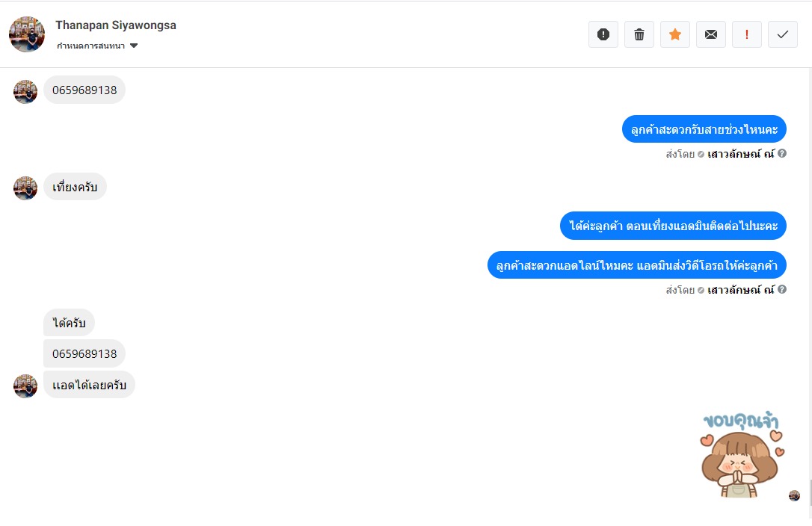Open the กำหนดการสนทนา dropdown
The height and width of the screenshot is (526, 812).
pyautogui.click(x=97, y=46)
